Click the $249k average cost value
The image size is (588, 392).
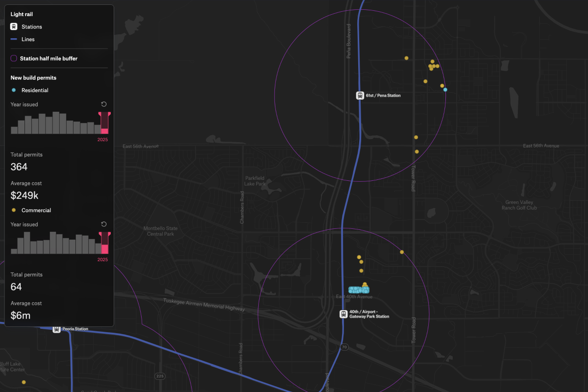24,196
